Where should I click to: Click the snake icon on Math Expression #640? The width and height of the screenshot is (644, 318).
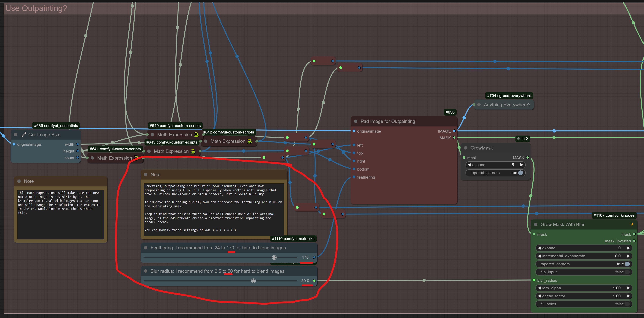(x=197, y=135)
